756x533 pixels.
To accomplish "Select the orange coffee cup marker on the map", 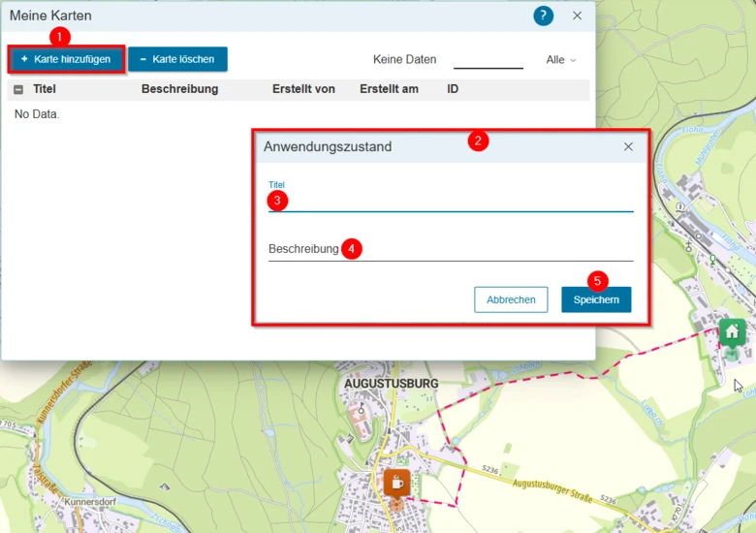I will tap(396, 483).
